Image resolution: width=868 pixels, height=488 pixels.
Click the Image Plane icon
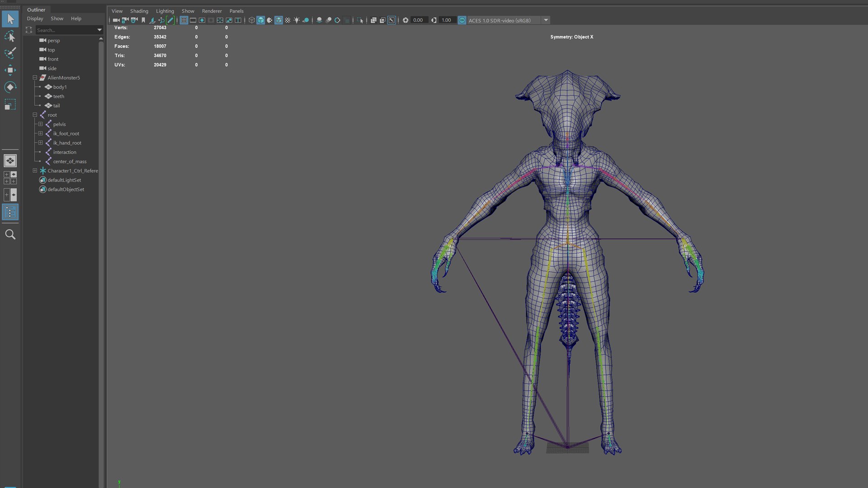click(152, 20)
